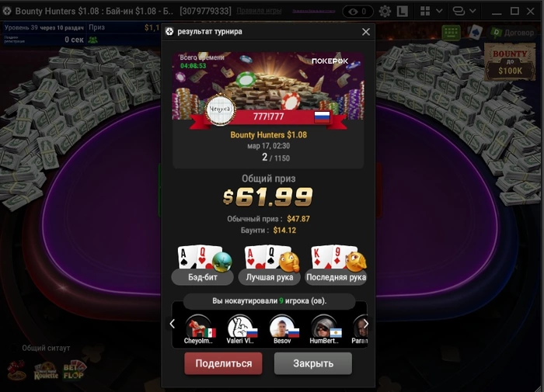Show previous knocked-out players with left arrow

tap(173, 324)
